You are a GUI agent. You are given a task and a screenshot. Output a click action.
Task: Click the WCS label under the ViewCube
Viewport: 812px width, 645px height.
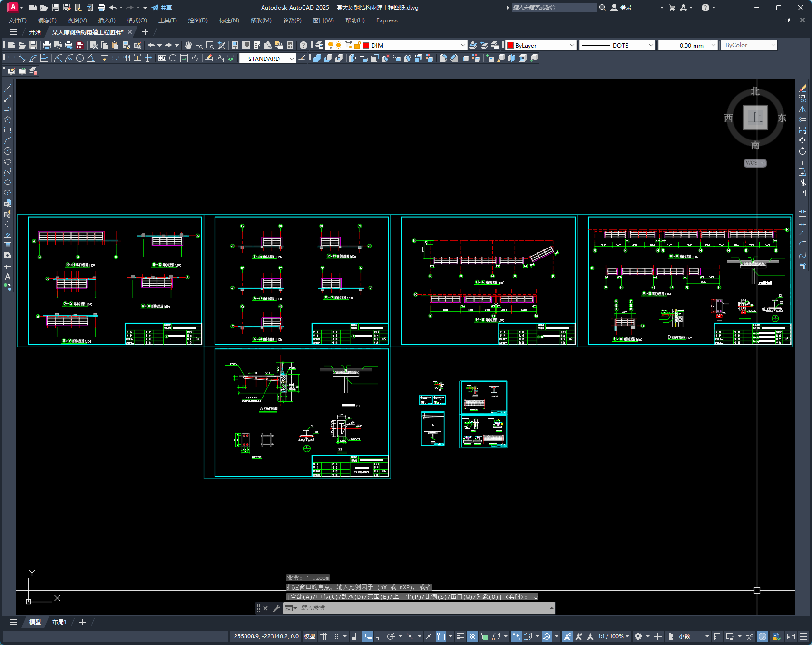tap(755, 163)
